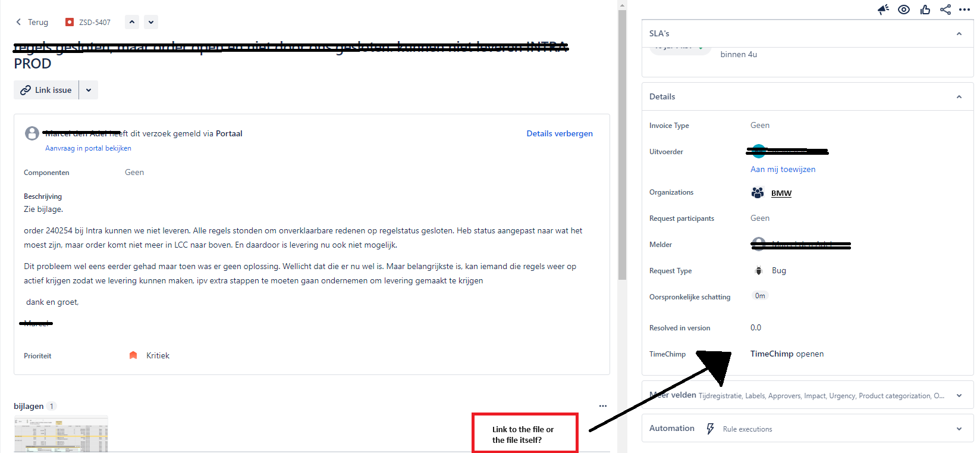Image resolution: width=980 pixels, height=453 pixels.
Task: Click the Bug request type icon
Action: click(758, 270)
